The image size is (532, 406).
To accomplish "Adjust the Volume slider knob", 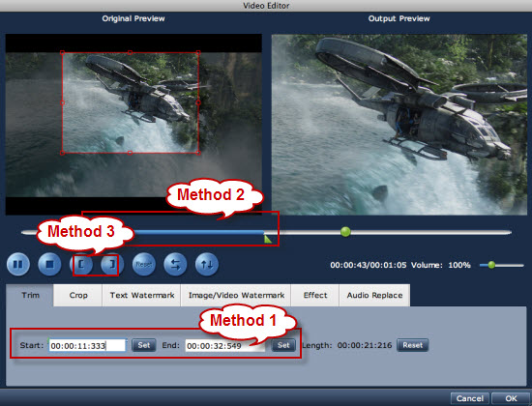I will coord(491,265).
